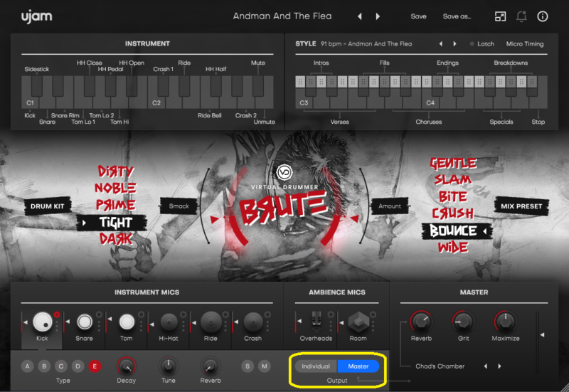This screenshot has height=392, width=569.
Task: Click the Save as button
Action: [457, 16]
